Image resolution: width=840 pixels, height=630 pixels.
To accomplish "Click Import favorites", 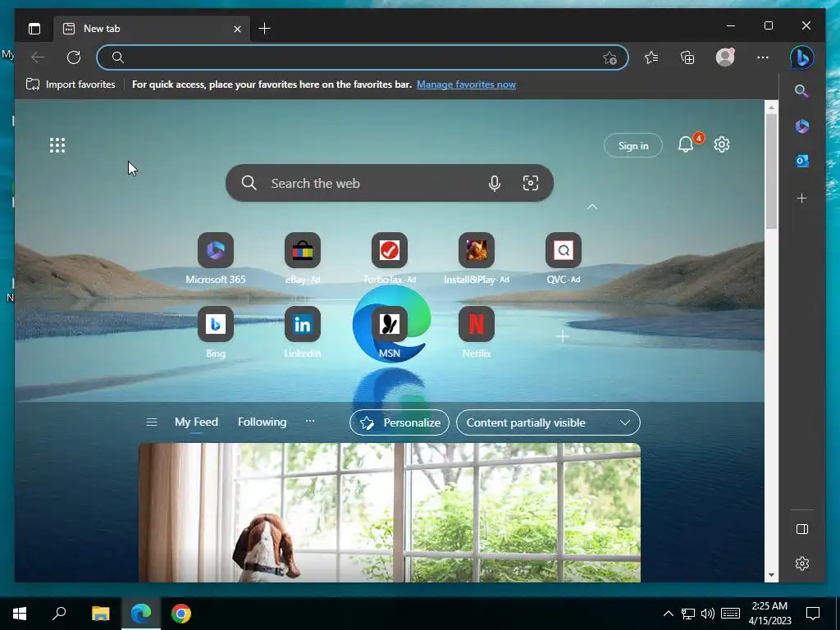I will [x=71, y=84].
